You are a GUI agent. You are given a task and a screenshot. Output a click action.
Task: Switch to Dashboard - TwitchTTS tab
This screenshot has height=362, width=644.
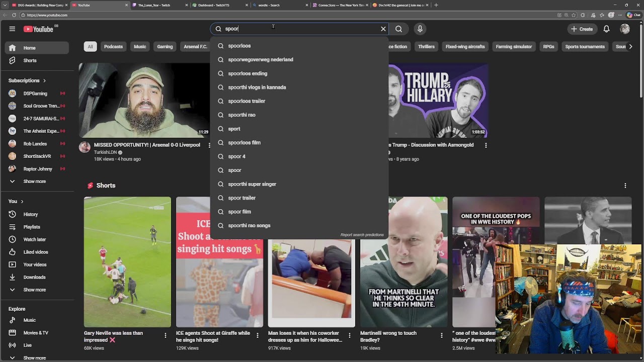point(219,5)
